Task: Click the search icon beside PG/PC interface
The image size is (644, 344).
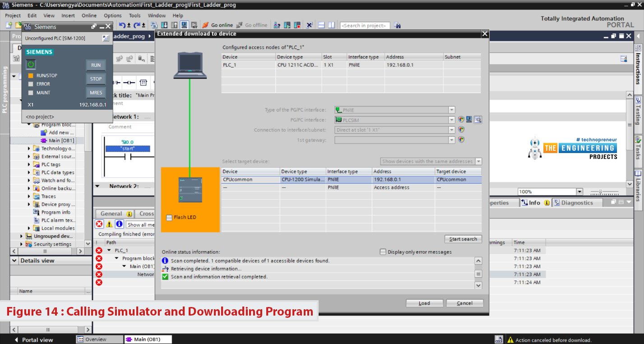Action: [478, 120]
